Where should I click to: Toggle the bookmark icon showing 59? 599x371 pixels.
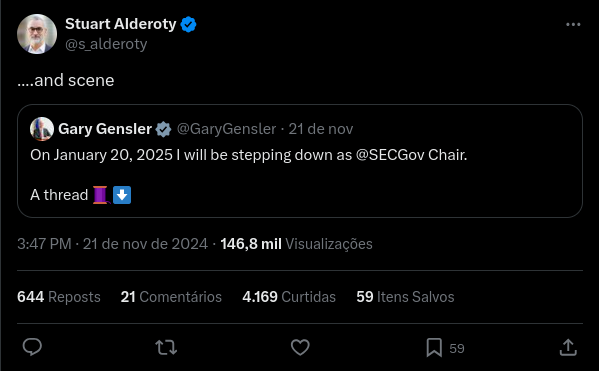[434, 348]
